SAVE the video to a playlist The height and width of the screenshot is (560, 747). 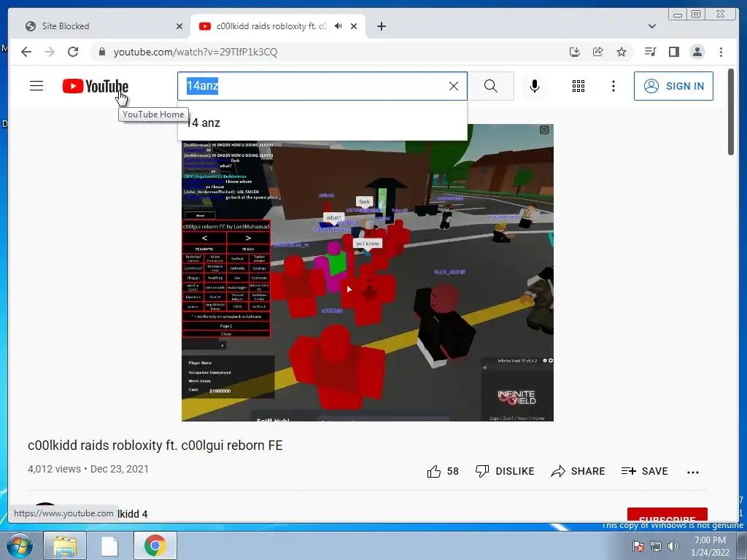coord(645,472)
